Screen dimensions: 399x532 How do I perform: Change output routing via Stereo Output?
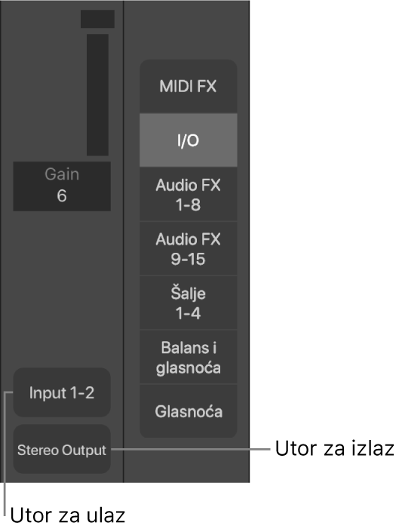[62, 449]
